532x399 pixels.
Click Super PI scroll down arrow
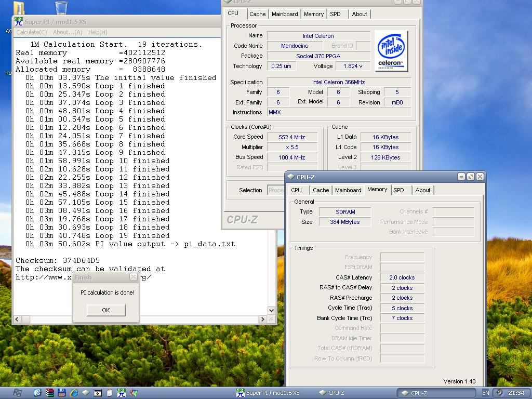click(x=271, y=310)
